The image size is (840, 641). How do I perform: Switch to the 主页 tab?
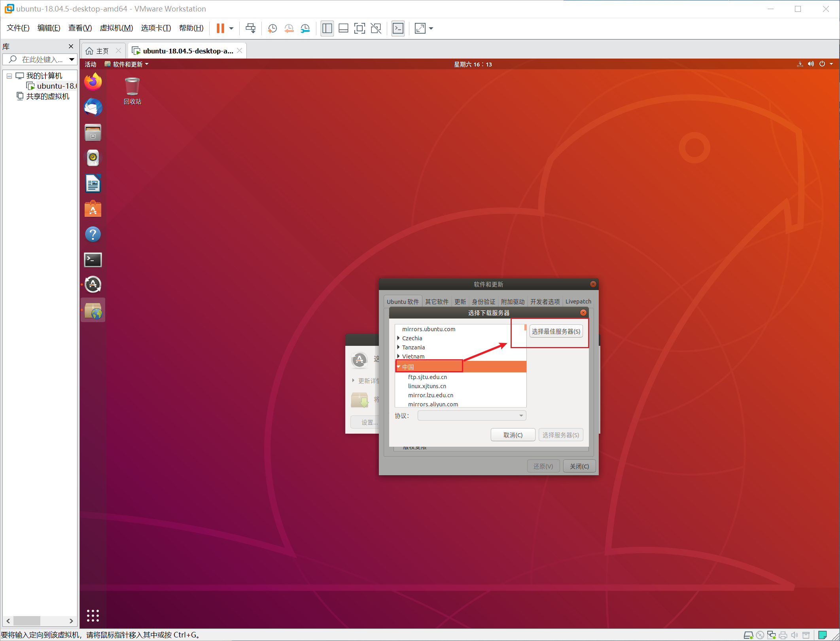(102, 51)
